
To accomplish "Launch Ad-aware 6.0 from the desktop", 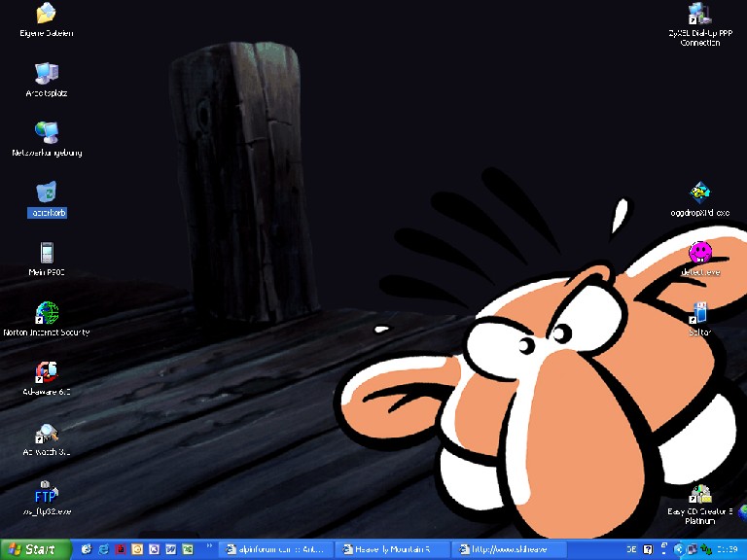I will tap(46, 372).
